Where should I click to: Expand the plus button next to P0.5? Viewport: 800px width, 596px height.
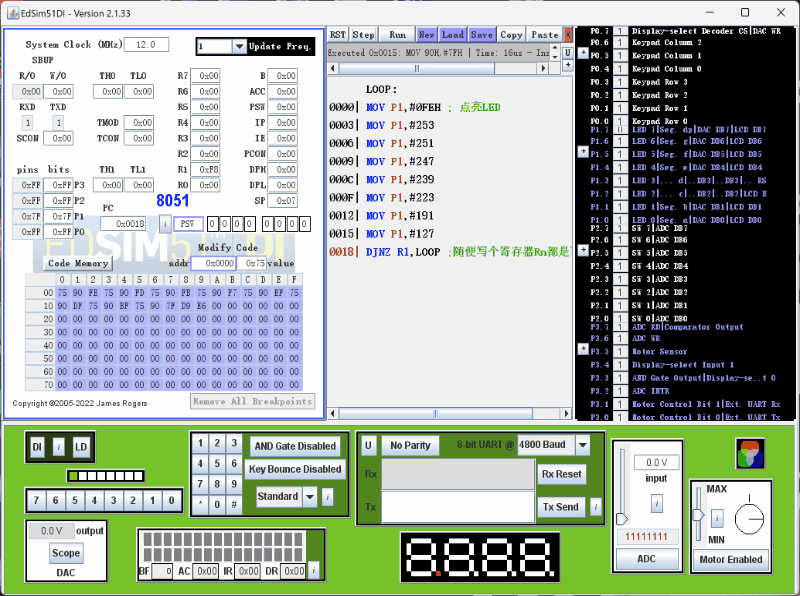coord(583,53)
